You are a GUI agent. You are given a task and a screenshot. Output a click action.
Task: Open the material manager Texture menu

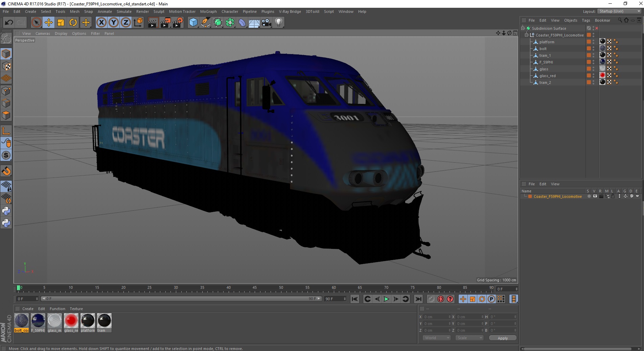click(x=76, y=309)
